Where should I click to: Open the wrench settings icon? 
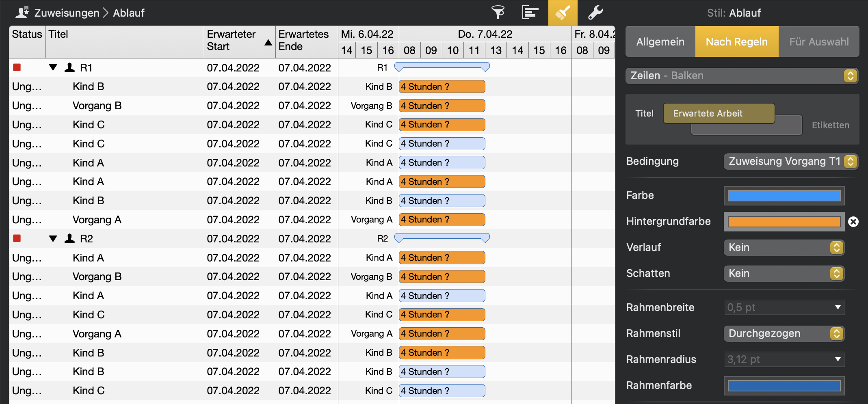595,13
